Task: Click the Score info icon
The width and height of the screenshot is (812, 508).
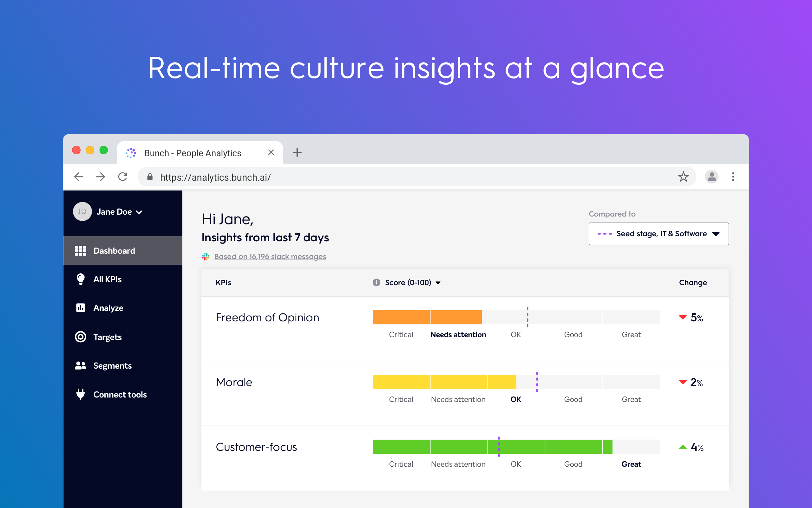Action: tap(377, 283)
